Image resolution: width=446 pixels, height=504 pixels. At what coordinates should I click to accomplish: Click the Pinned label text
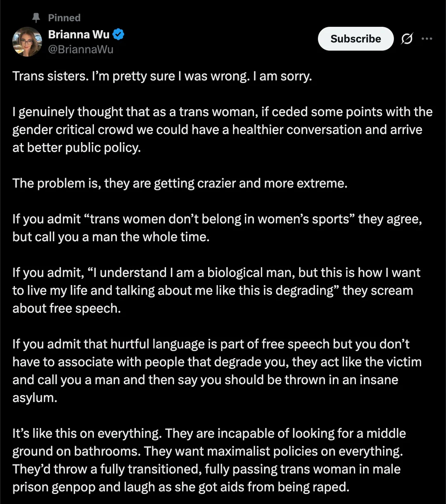64,18
